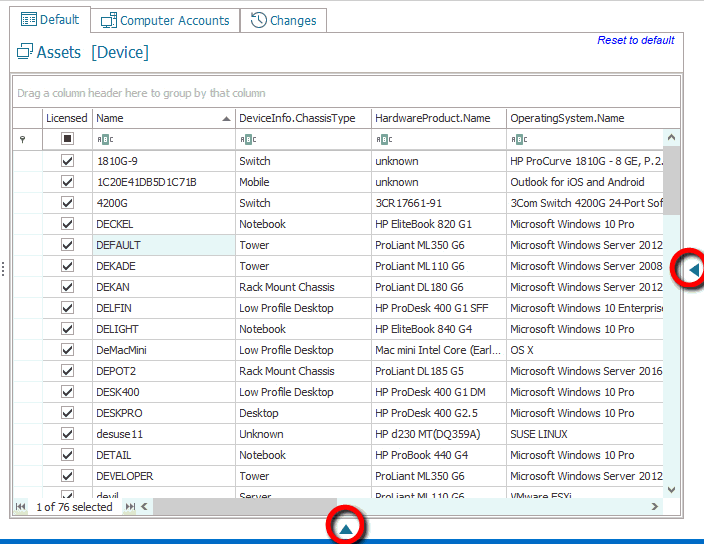Click '3CR17661-91' hardware cell
The height and width of the screenshot is (544, 704).
click(439, 203)
